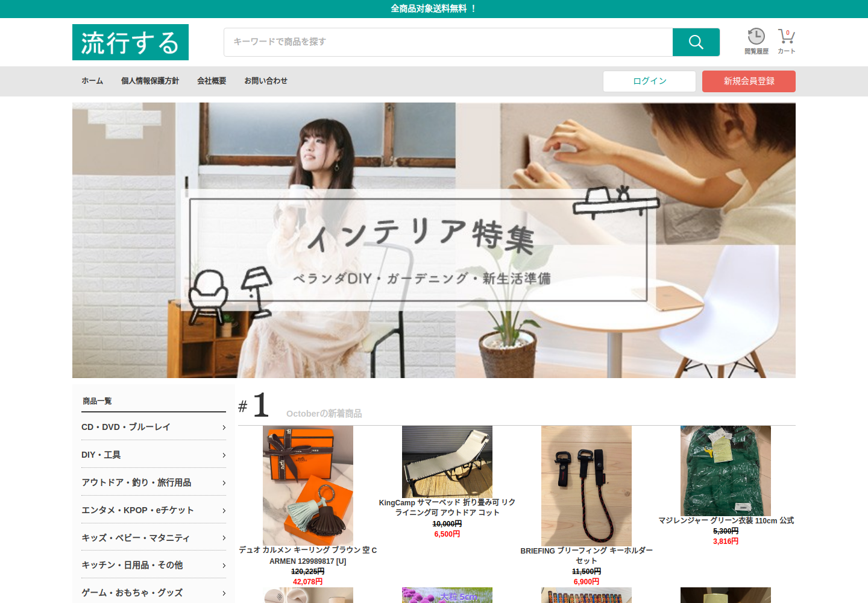Expand CD・DVD・ブルーレイ chevron arrow
The width and height of the screenshot is (868, 603).
(x=224, y=428)
